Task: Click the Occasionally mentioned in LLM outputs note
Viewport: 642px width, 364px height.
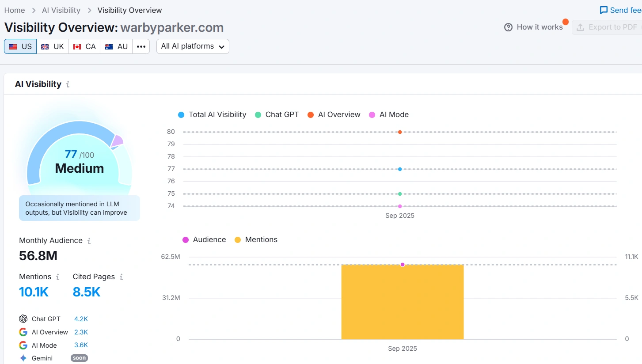Action: click(80, 208)
